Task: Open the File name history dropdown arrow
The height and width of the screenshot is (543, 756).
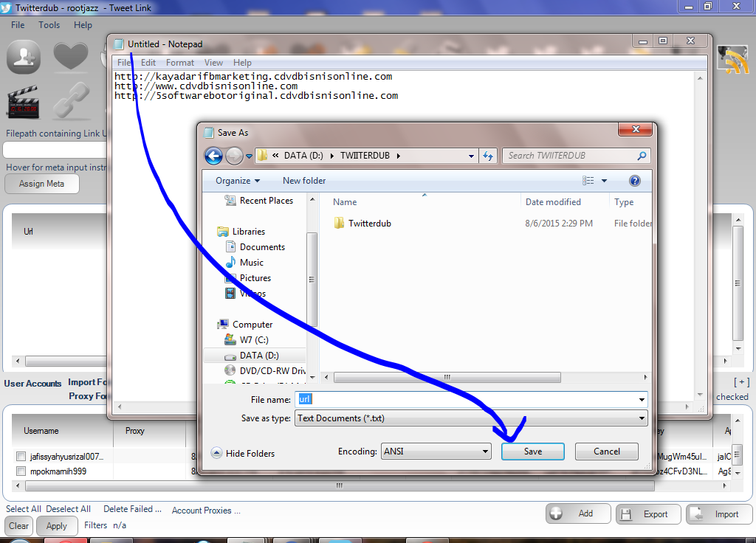Action: (x=642, y=399)
